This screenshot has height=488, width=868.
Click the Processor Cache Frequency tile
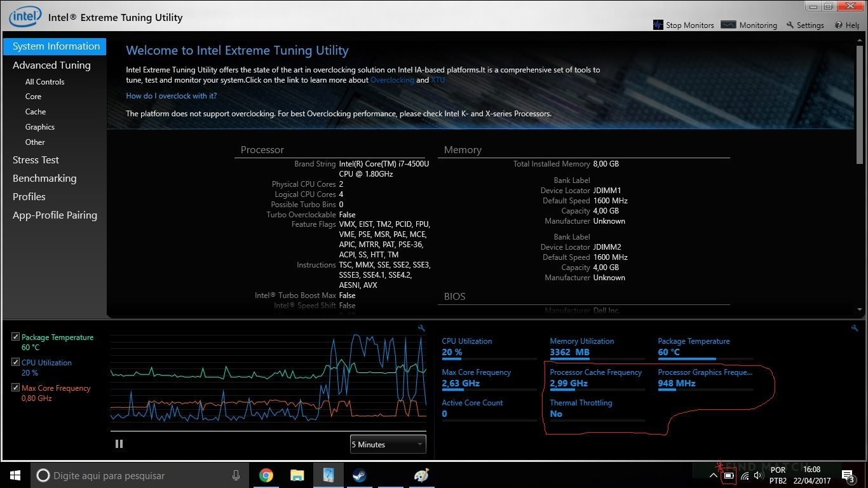[597, 379]
